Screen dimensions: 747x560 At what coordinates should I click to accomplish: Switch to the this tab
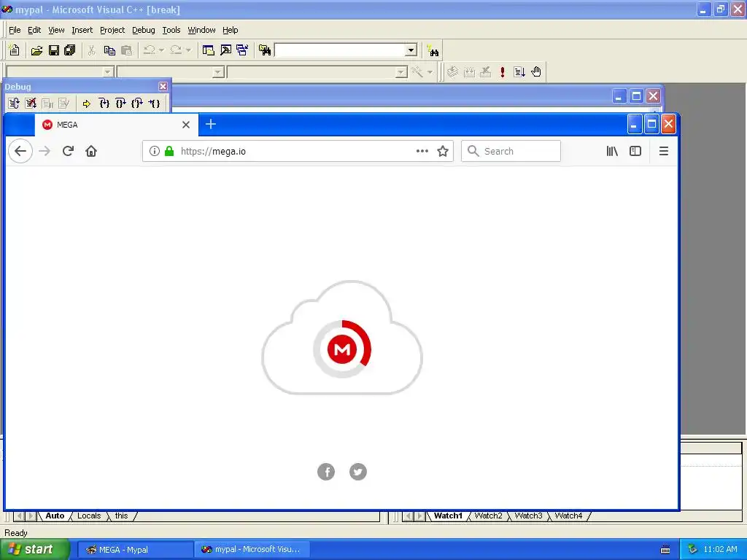point(122,516)
